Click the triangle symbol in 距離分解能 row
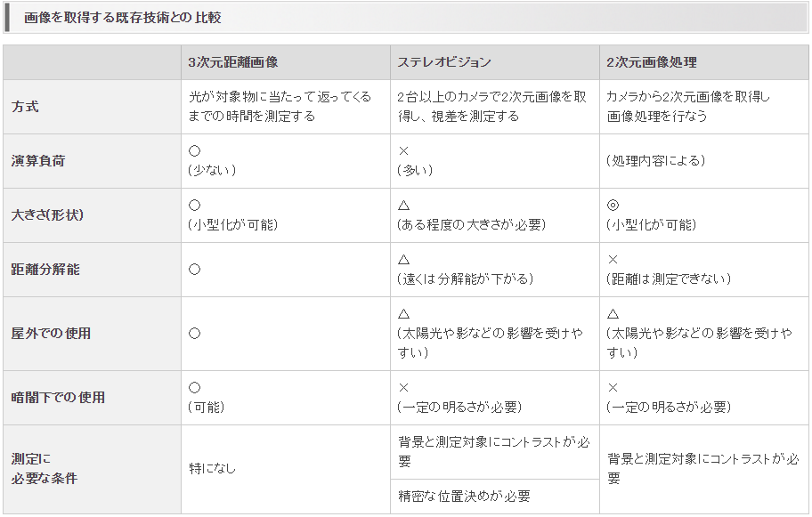Screen dimensions: 812x517 pos(403,259)
